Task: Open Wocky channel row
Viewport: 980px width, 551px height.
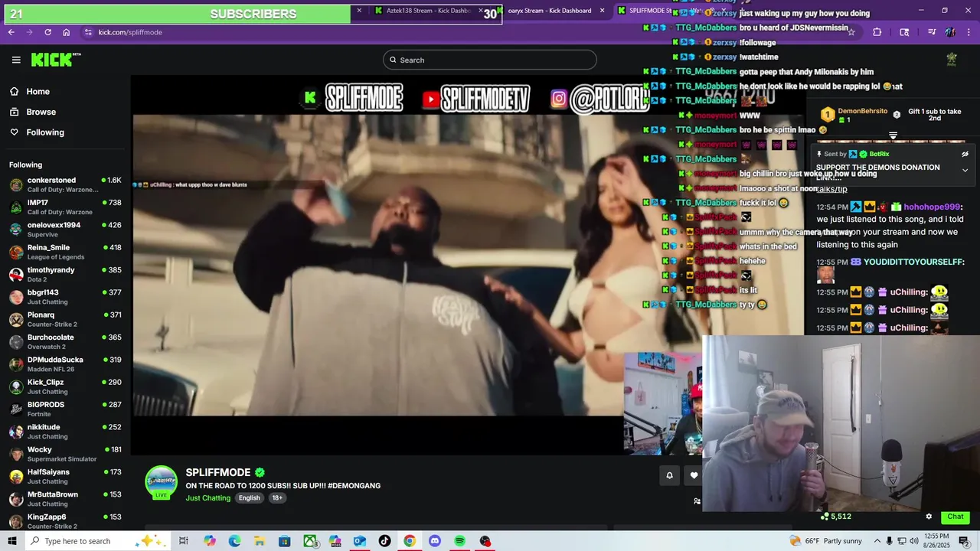Action: pos(65,454)
